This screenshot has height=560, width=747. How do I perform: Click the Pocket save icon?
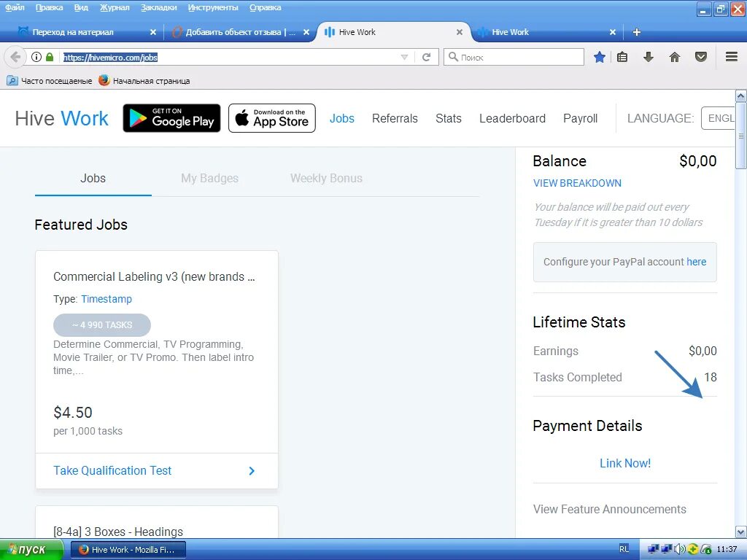[x=701, y=57]
